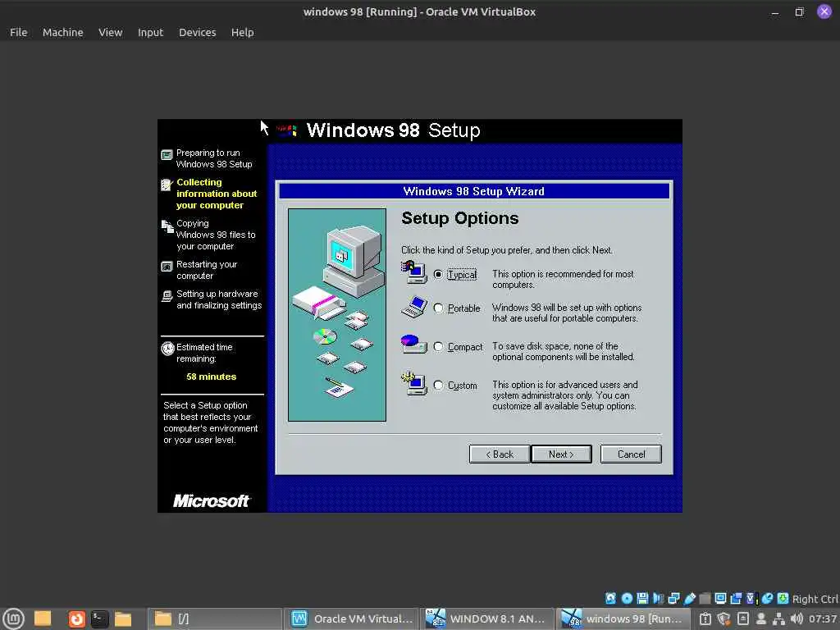This screenshot has height=630, width=840.
Task: Click the USB devices status icon
Action: pyautogui.click(x=689, y=598)
